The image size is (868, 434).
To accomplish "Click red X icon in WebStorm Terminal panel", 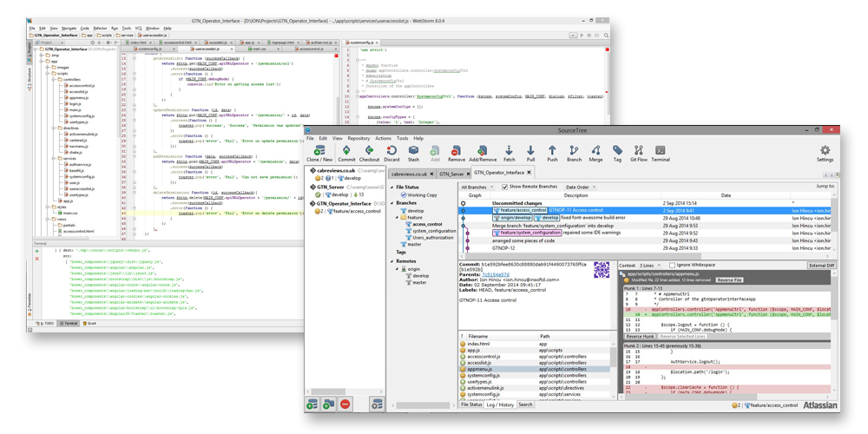I will click(37, 259).
